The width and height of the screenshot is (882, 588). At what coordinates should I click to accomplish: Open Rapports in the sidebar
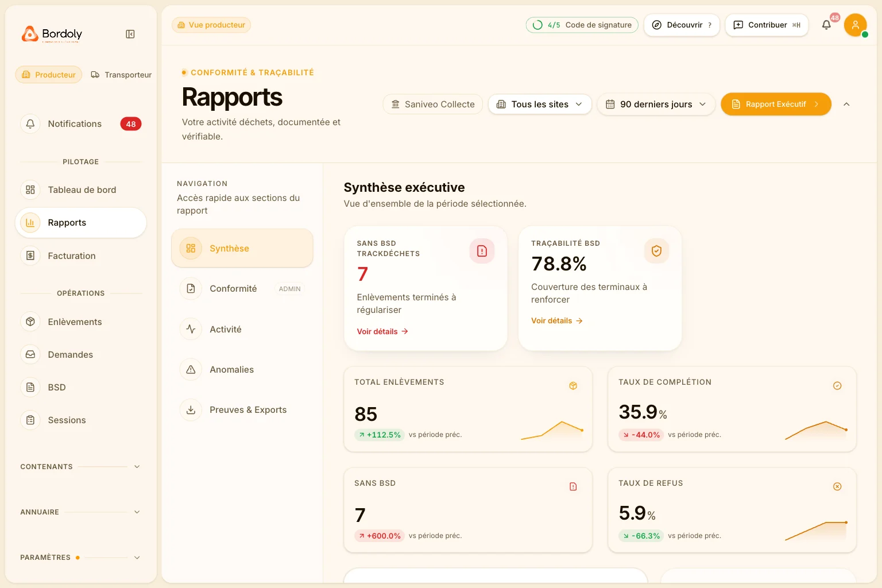coord(81,222)
